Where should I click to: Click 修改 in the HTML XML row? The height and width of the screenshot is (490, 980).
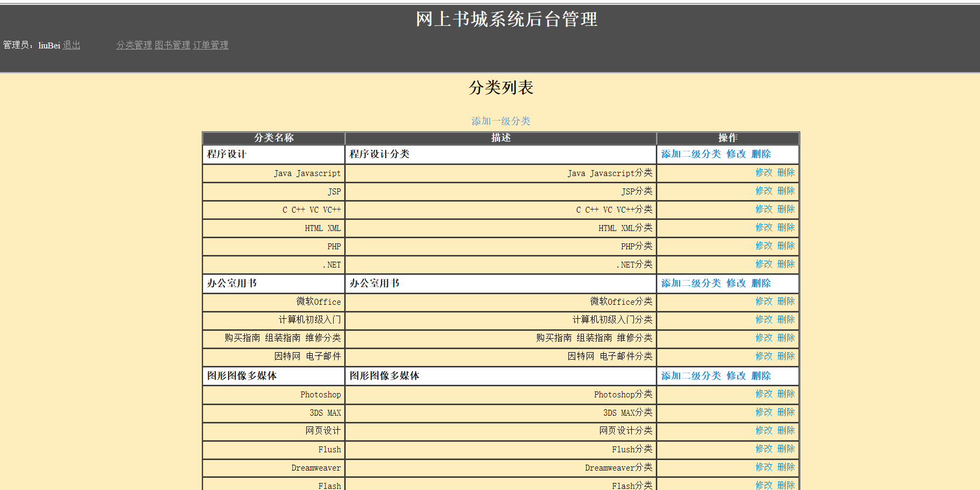click(x=764, y=227)
